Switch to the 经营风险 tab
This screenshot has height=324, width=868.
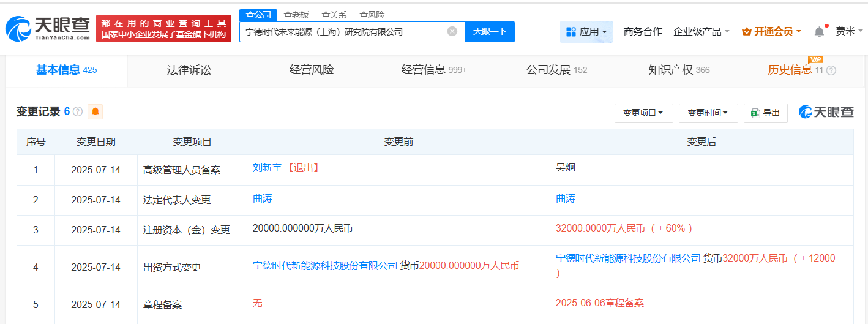312,70
